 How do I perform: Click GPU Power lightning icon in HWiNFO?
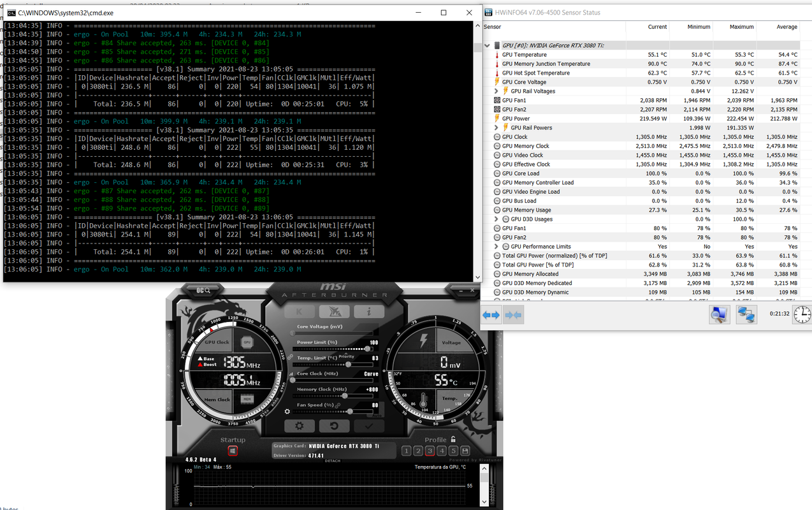pos(497,119)
